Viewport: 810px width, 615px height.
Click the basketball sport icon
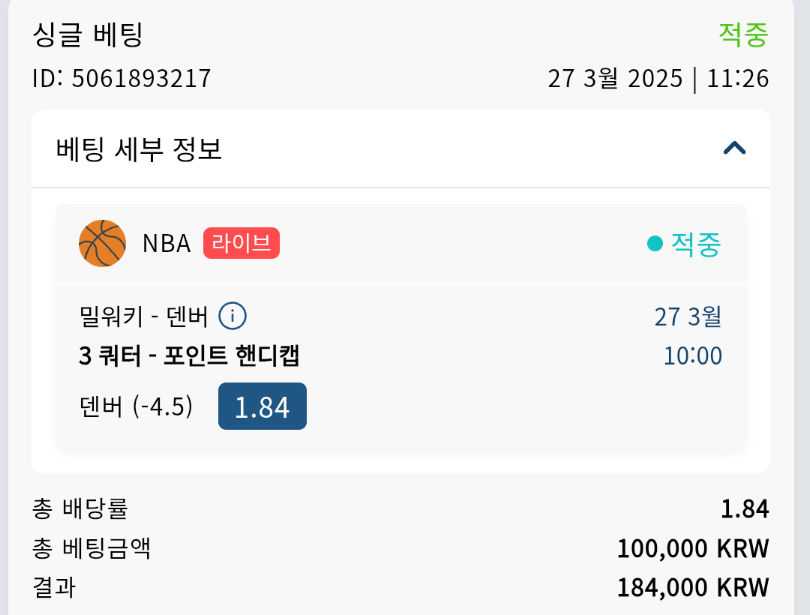point(102,243)
